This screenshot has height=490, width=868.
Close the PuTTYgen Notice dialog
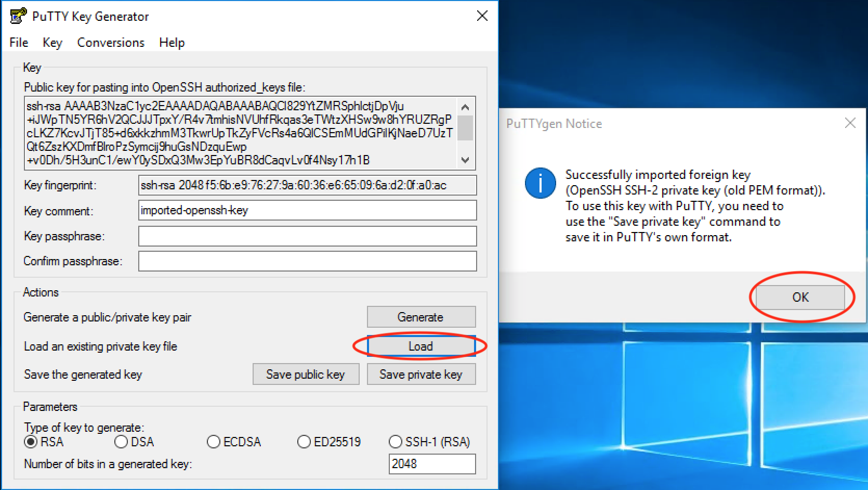tap(850, 123)
